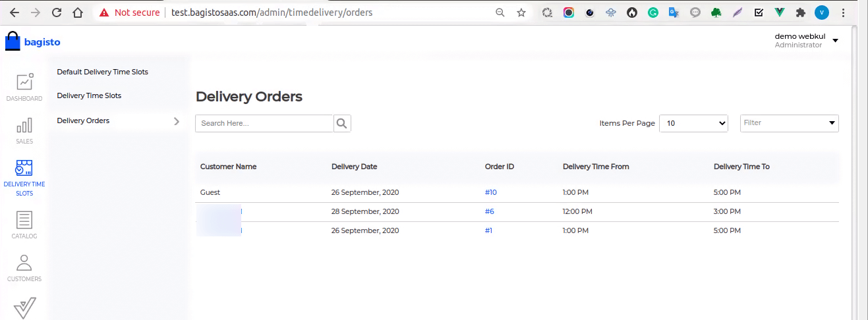Open order #10 link
This screenshot has height=320, width=868.
490,193
